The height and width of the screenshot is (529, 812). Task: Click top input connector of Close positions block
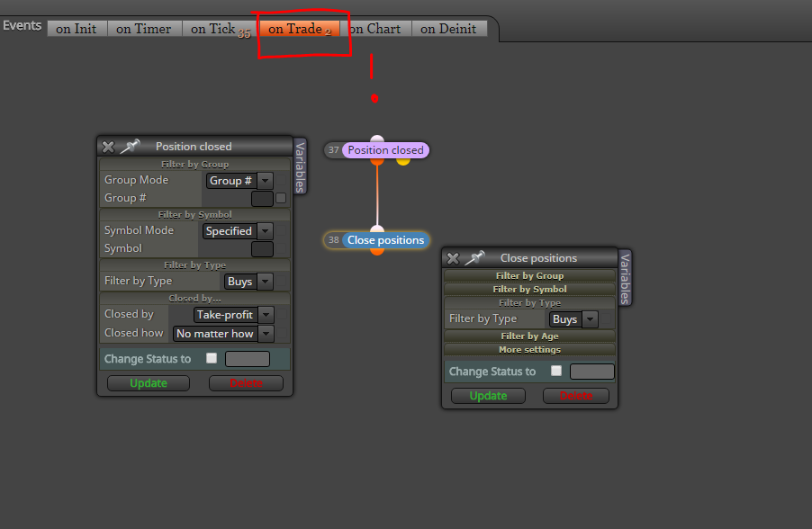pyautogui.click(x=377, y=229)
